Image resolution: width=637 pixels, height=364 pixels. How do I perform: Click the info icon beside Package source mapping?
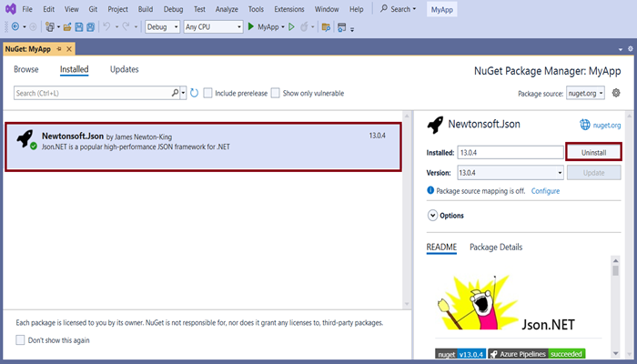(430, 190)
